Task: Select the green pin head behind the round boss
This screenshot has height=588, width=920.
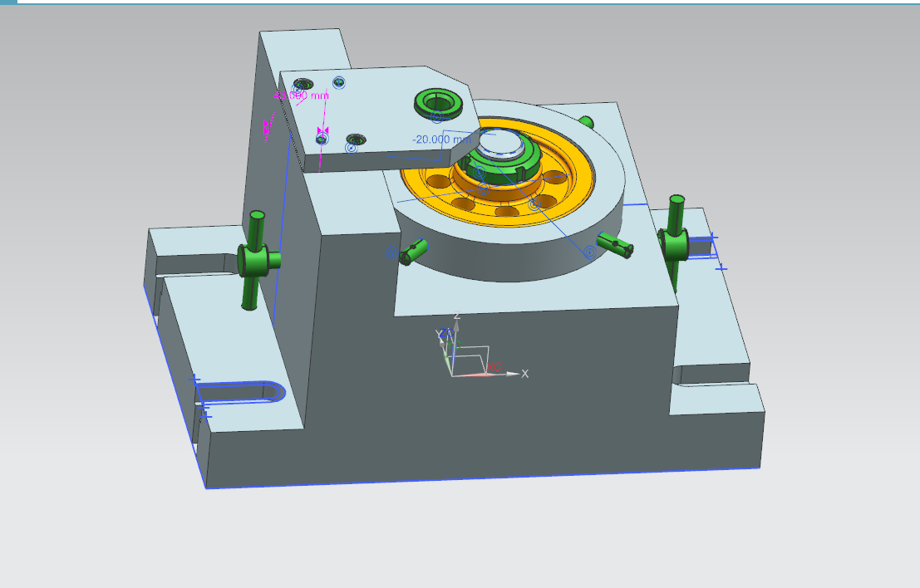Action: pyautogui.click(x=586, y=122)
